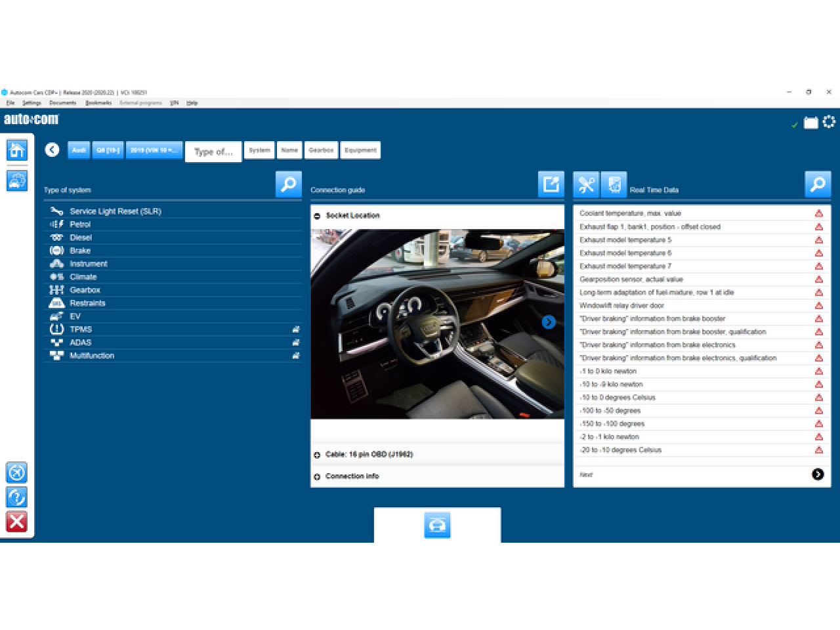Click the Next label in Real Time Data
The width and height of the screenshot is (840, 630).
coord(586,474)
